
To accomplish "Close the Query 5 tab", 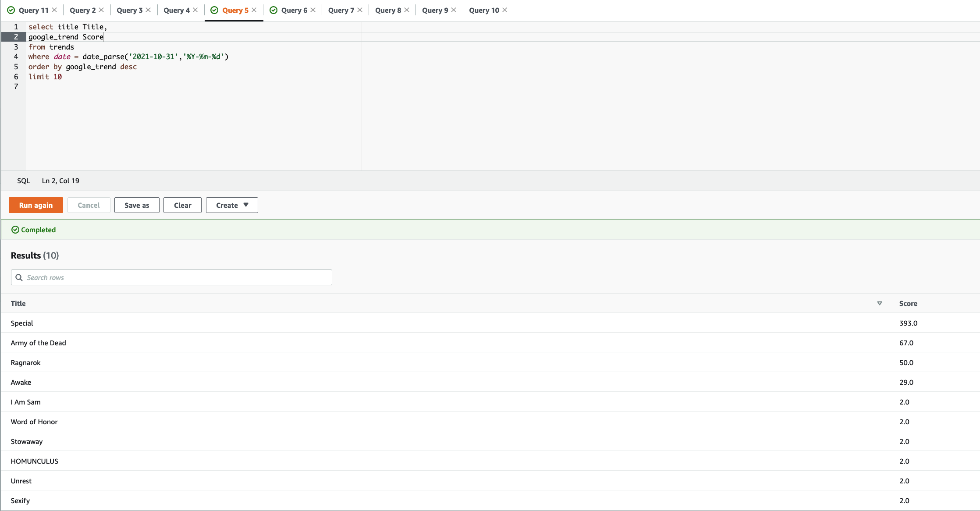I will tap(254, 10).
